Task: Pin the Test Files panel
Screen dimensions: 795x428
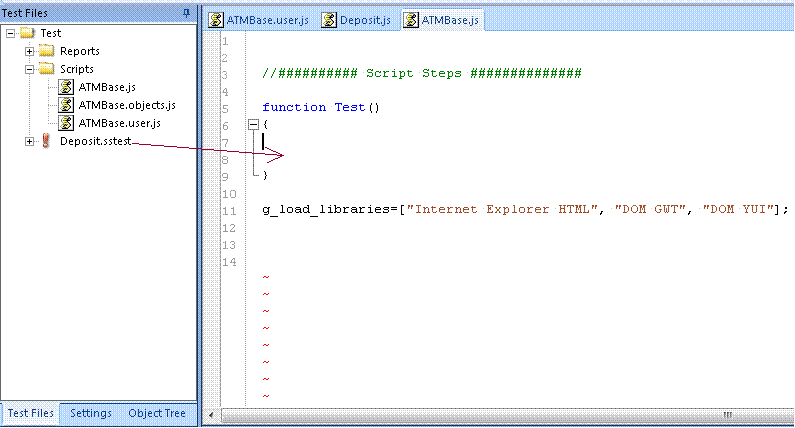Action: click(x=186, y=11)
